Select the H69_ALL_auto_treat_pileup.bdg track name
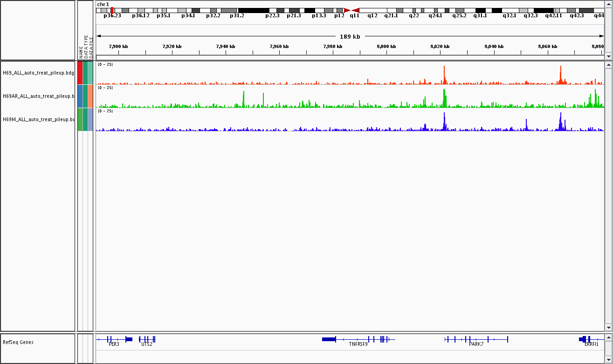 click(x=38, y=73)
